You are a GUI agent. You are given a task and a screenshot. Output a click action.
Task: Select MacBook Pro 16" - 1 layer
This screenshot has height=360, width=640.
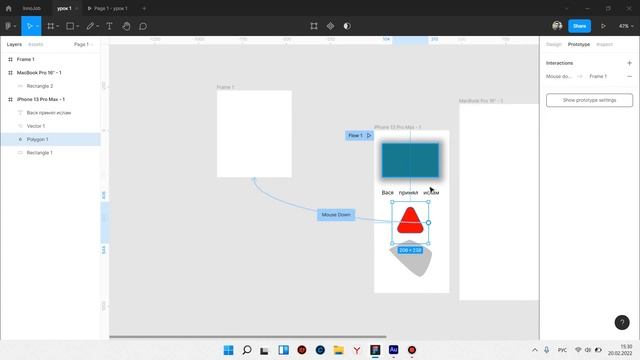pyautogui.click(x=51, y=73)
